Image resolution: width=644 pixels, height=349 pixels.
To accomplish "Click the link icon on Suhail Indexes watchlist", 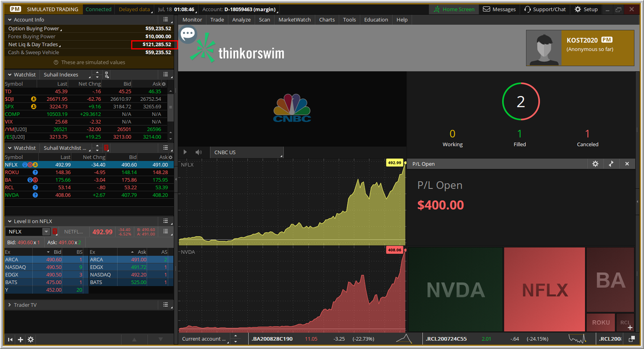I will [106, 75].
